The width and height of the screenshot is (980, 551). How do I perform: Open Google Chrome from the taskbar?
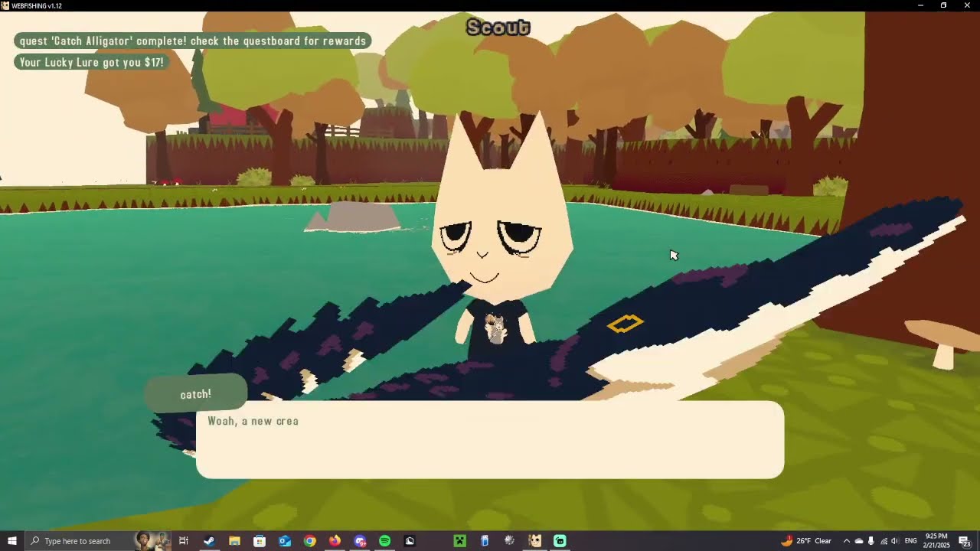(309, 541)
